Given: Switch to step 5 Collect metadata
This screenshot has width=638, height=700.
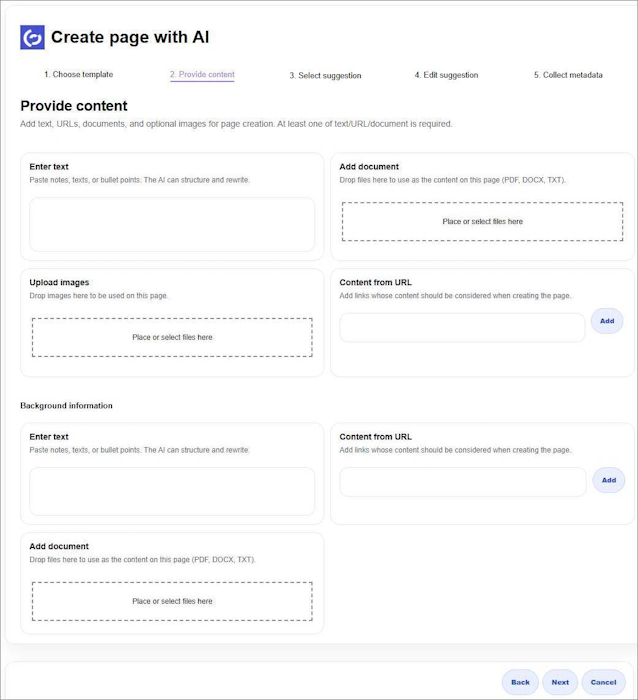Looking at the screenshot, I should pos(568,75).
